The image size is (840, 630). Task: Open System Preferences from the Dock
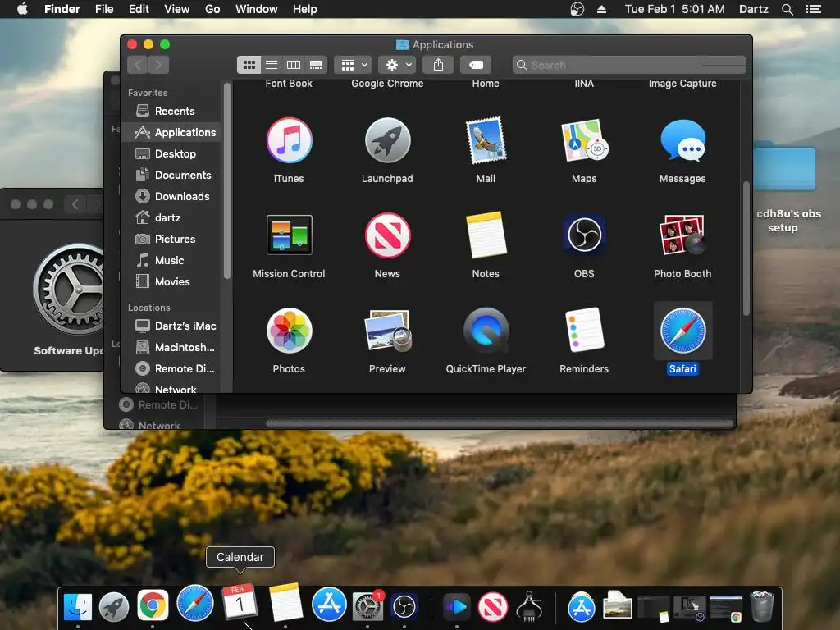pyautogui.click(x=367, y=606)
